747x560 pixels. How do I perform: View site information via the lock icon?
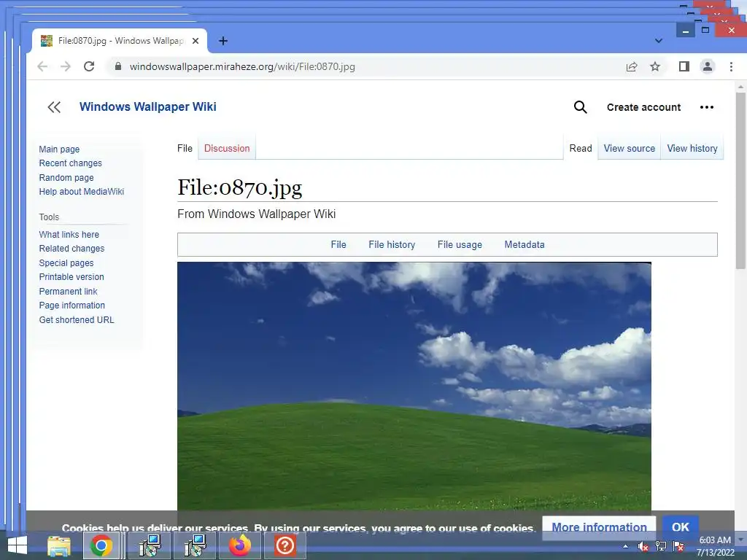point(118,66)
